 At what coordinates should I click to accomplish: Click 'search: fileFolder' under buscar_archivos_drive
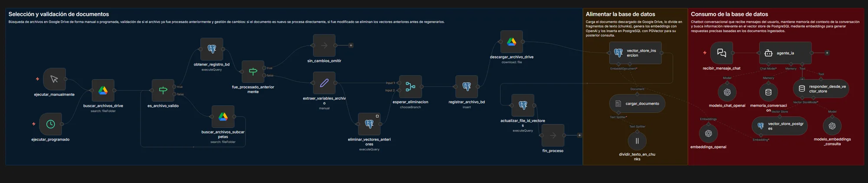pos(103,111)
